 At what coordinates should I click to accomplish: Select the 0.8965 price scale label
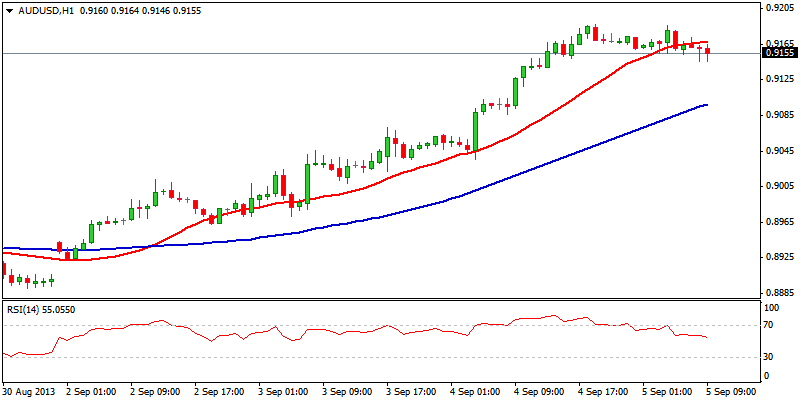tap(778, 222)
